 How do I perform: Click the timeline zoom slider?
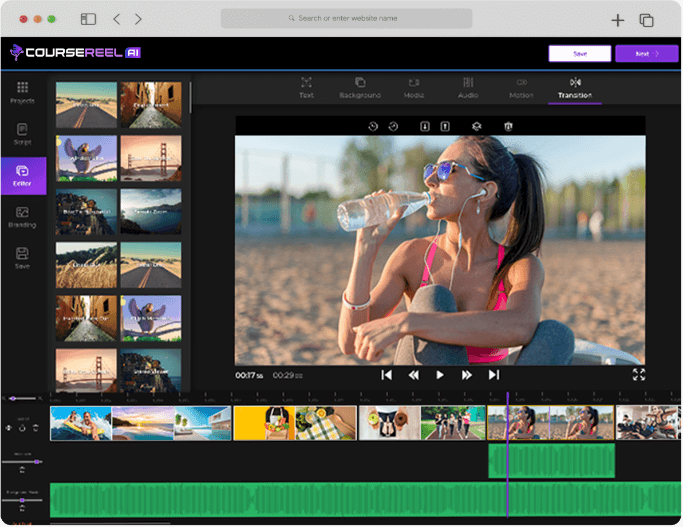tap(23, 398)
